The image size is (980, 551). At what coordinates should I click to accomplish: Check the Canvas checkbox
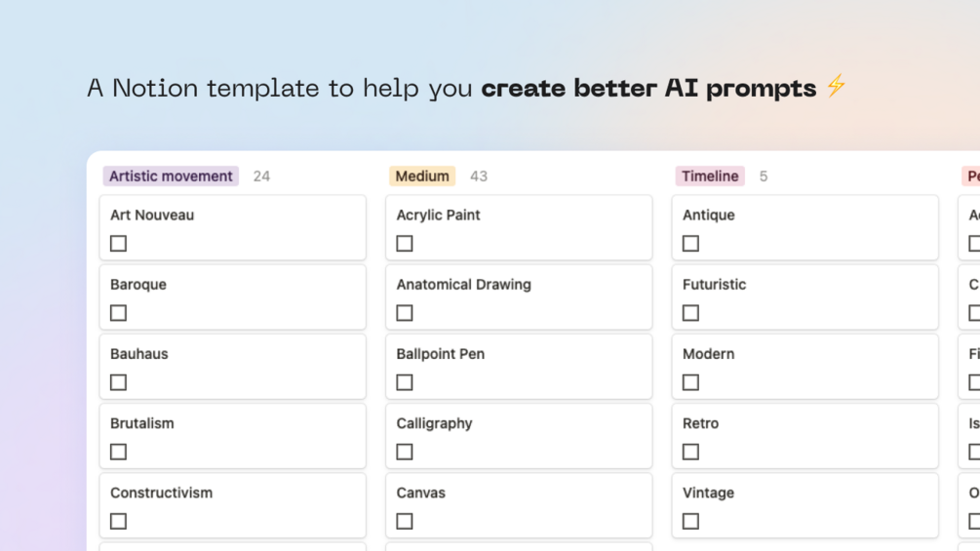405,522
